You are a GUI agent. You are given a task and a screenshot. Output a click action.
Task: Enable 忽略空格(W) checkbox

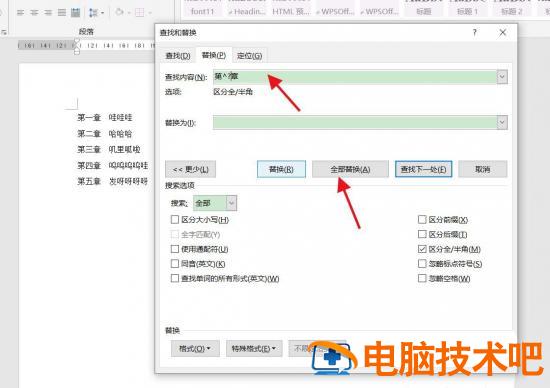422,278
